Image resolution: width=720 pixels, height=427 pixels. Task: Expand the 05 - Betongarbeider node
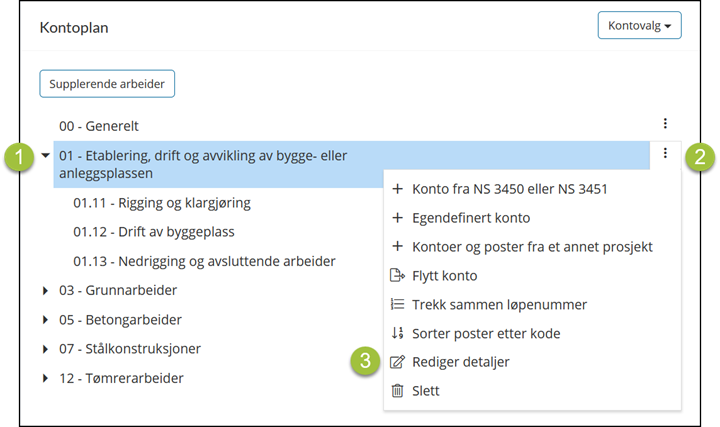tap(45, 320)
